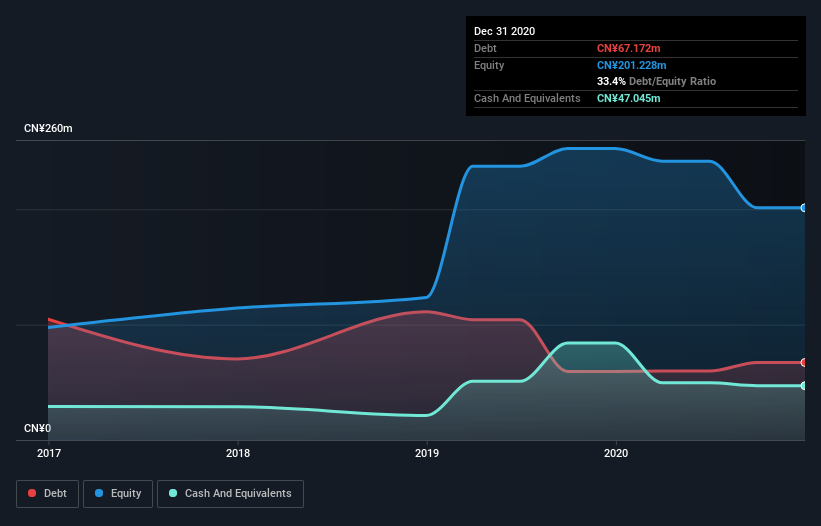Click the CN¥0 axis label
The image size is (821, 526).
38,428
